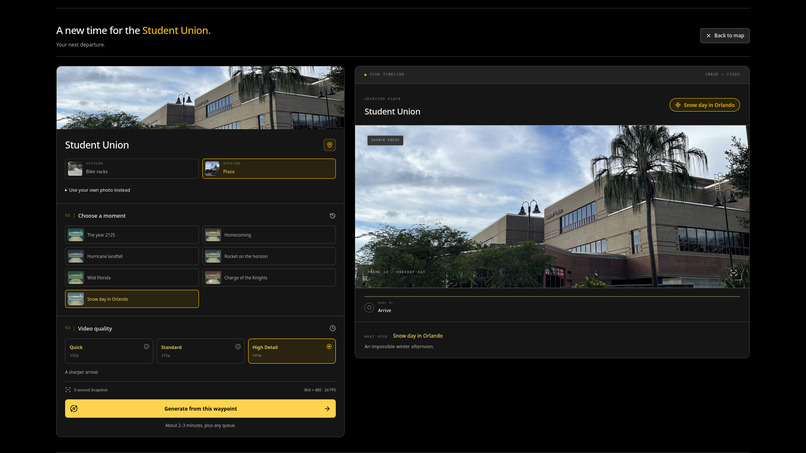This screenshot has height=453, width=806.
Task: Pick the Wild Florida moment
Action: (x=132, y=278)
